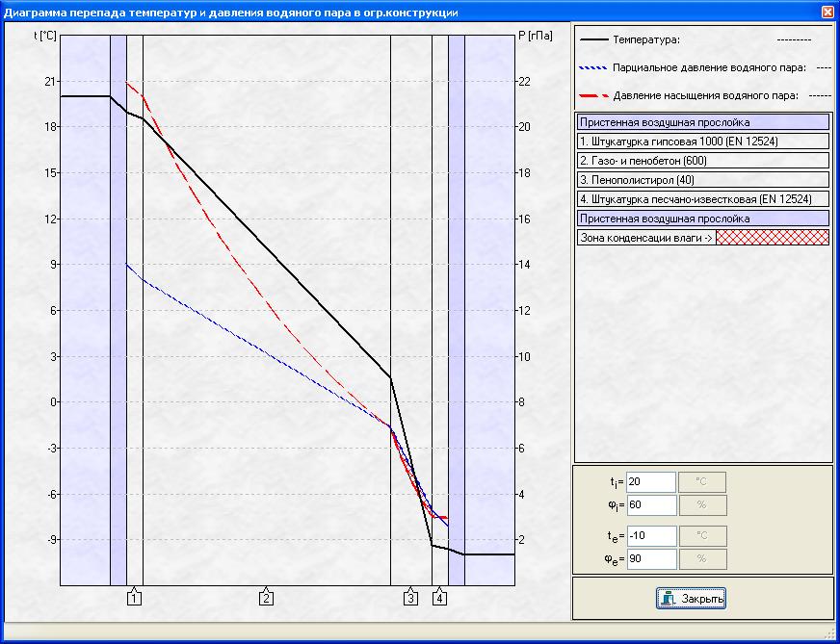Screen dimensions: 840x644
Task: Click the Закрыть button
Action: pos(692,599)
